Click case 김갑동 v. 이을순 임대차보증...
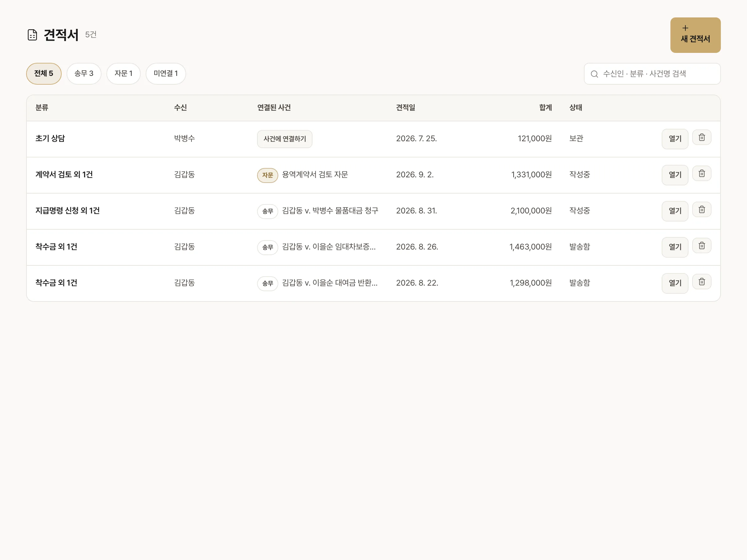 point(329,247)
